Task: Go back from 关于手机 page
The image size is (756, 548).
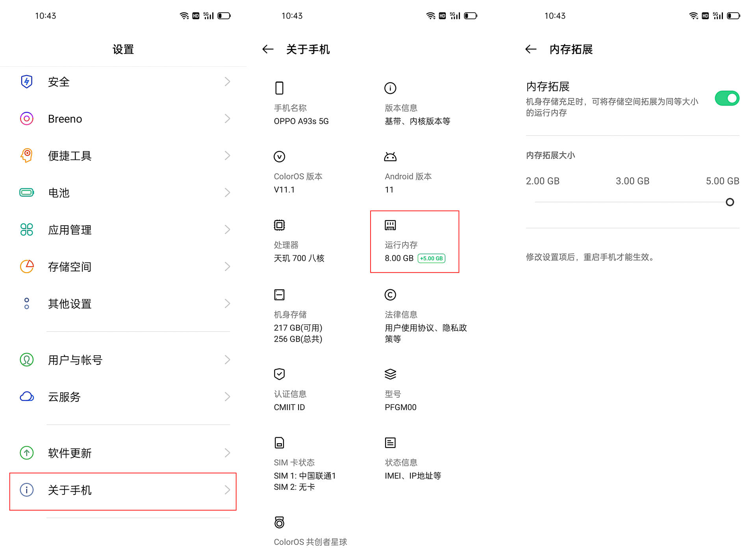Action: click(267, 49)
